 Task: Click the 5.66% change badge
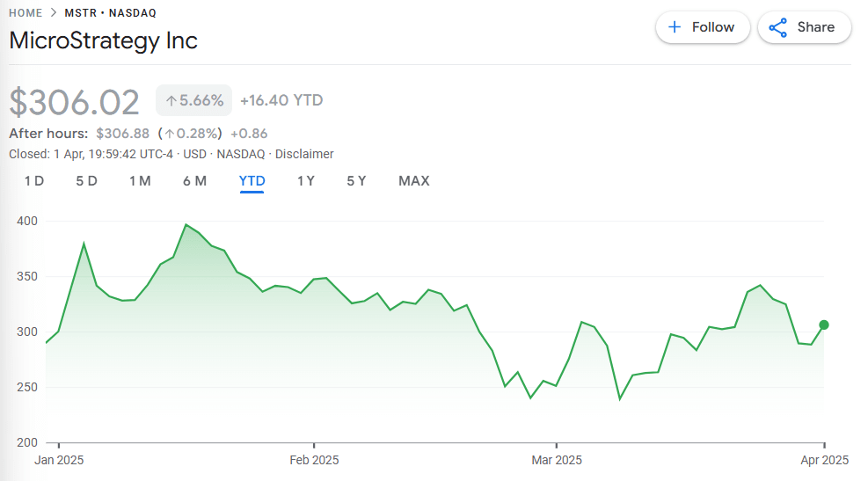[193, 100]
